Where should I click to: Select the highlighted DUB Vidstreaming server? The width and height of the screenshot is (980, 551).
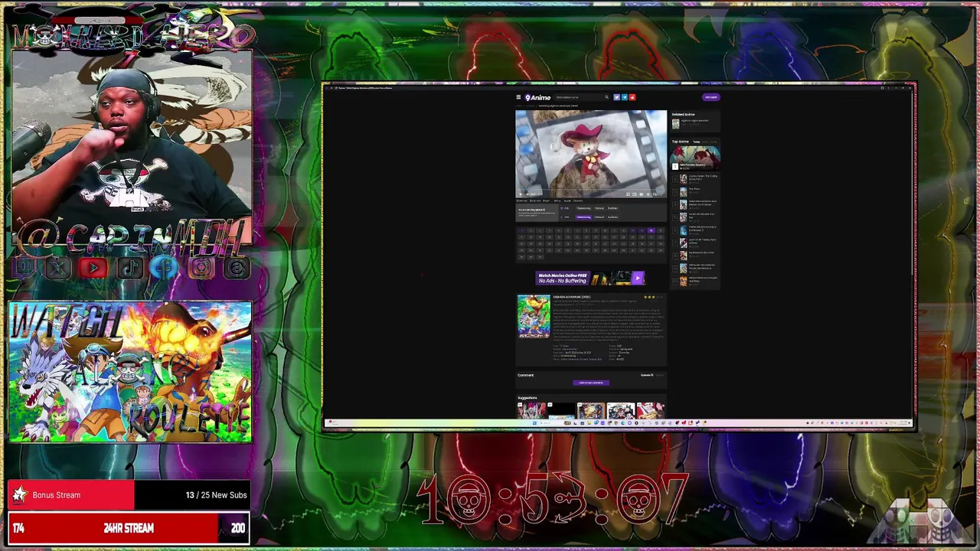click(583, 217)
